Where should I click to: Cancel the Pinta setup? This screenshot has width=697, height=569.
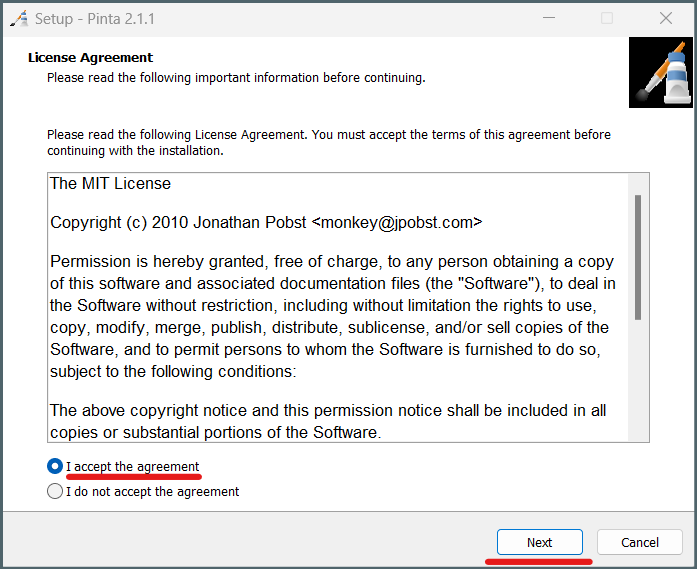click(640, 542)
